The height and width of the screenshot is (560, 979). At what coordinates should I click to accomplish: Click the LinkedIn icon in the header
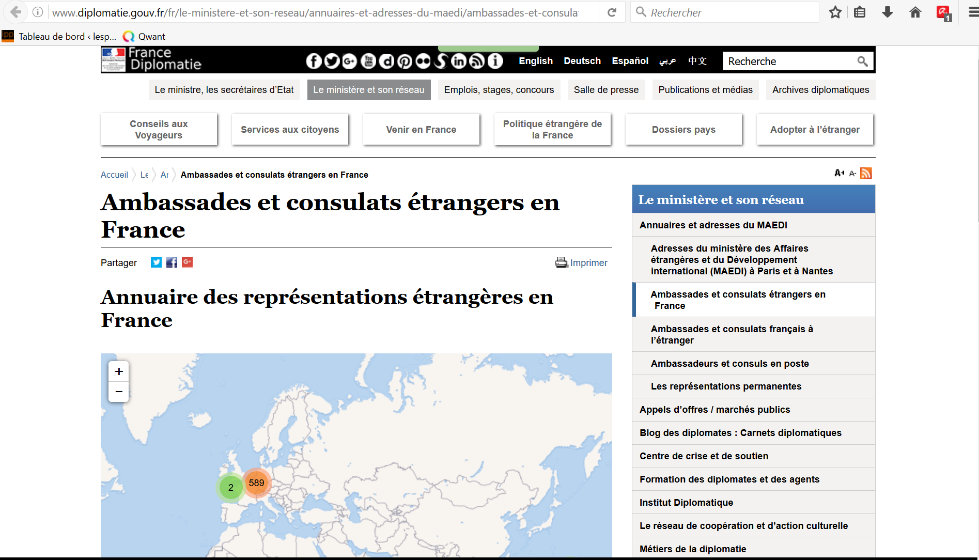coord(459,61)
